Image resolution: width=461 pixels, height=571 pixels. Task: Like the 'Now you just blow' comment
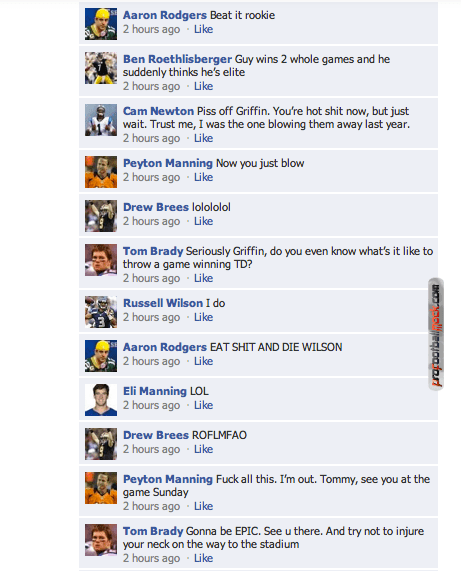coord(203,177)
